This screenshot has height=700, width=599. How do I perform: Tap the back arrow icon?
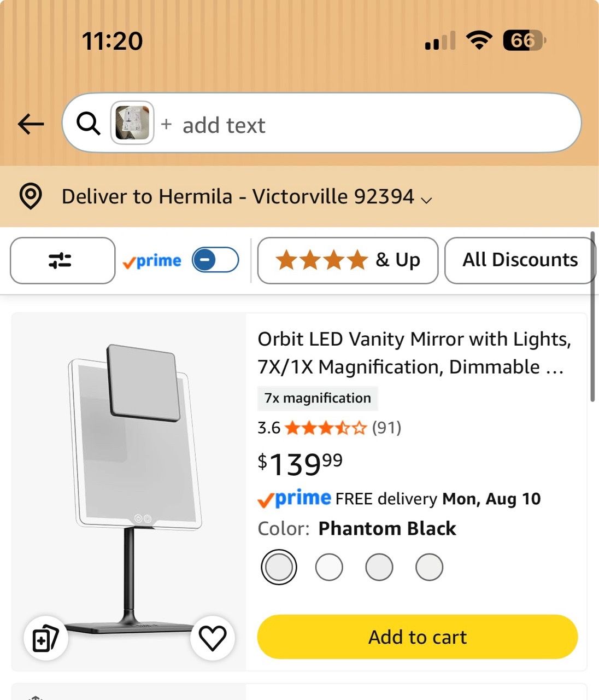pos(31,124)
